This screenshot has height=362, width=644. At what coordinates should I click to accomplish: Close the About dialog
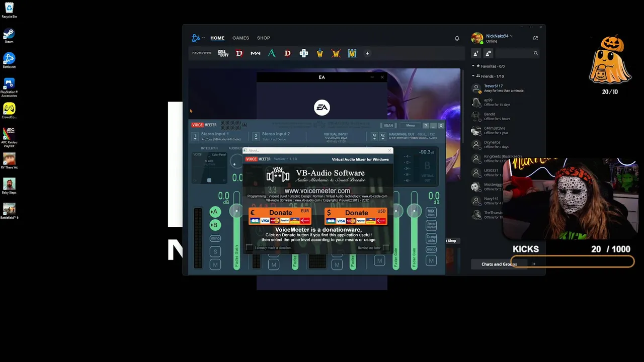pyautogui.click(x=389, y=150)
